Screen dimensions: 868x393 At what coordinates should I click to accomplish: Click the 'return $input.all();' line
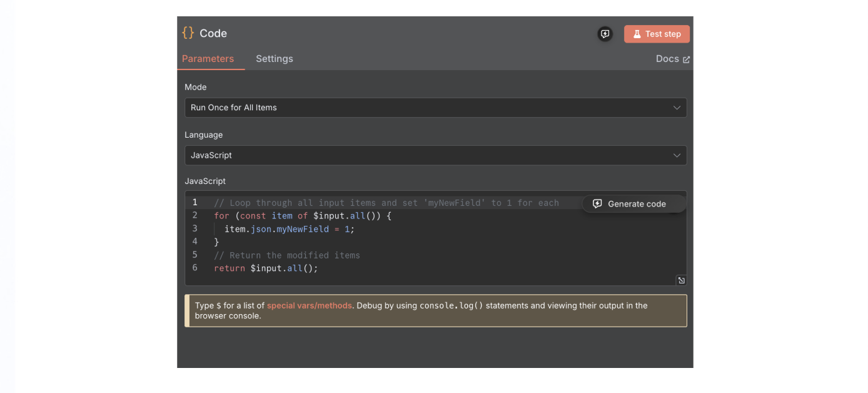266,268
